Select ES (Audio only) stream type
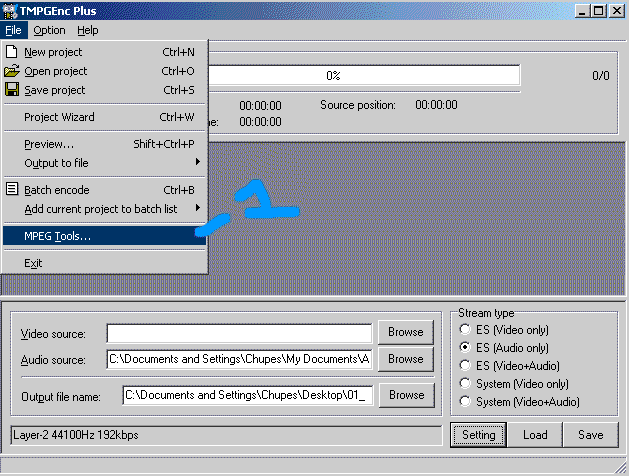629x476 pixels. coord(465,347)
